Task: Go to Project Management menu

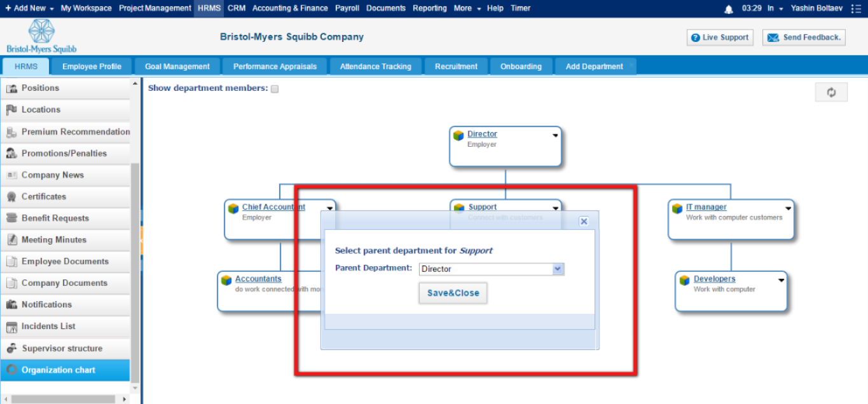Action: pos(155,8)
